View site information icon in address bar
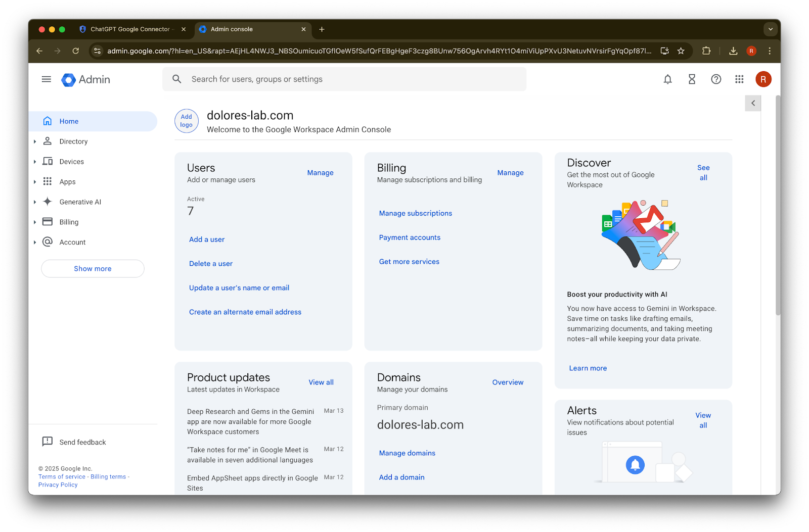The height and width of the screenshot is (532, 809). (x=98, y=51)
